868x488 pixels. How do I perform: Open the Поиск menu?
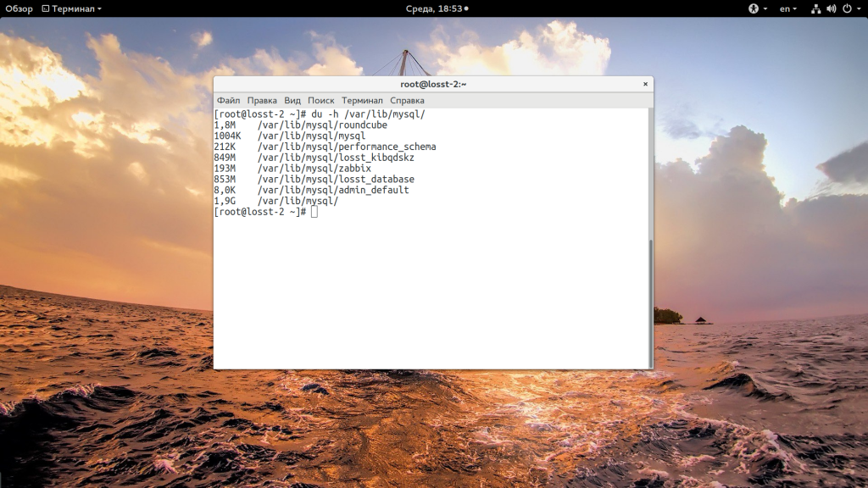click(321, 100)
